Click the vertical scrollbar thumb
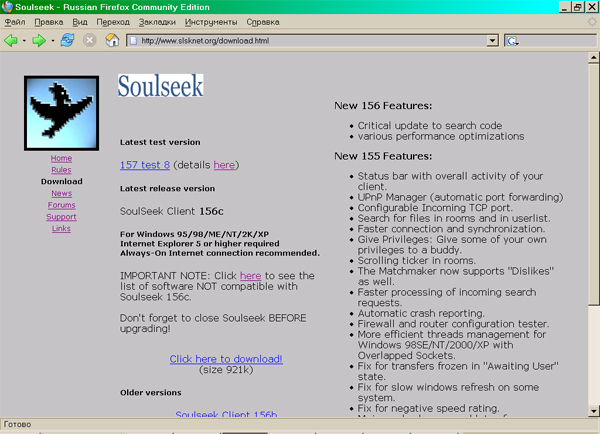This screenshot has height=434, width=600. point(593,184)
